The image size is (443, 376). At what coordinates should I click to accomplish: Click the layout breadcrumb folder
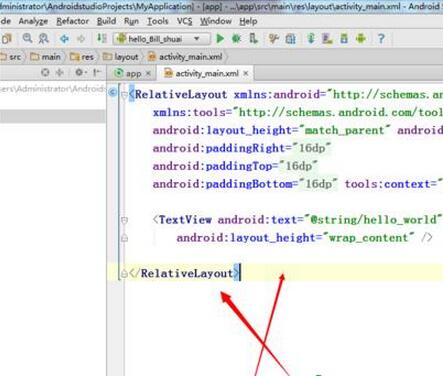(x=120, y=57)
